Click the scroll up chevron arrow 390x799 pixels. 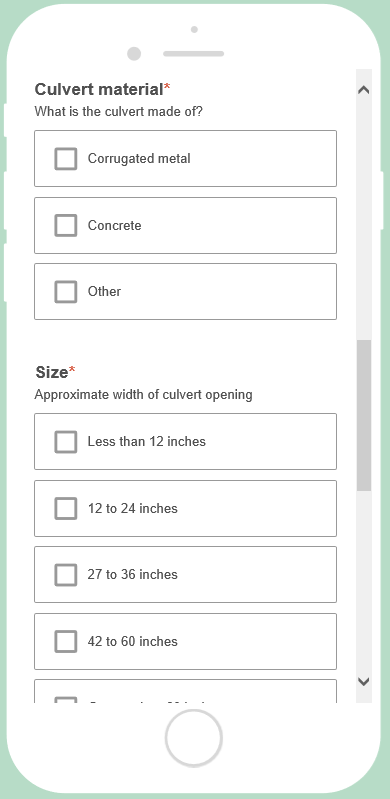tap(363, 90)
